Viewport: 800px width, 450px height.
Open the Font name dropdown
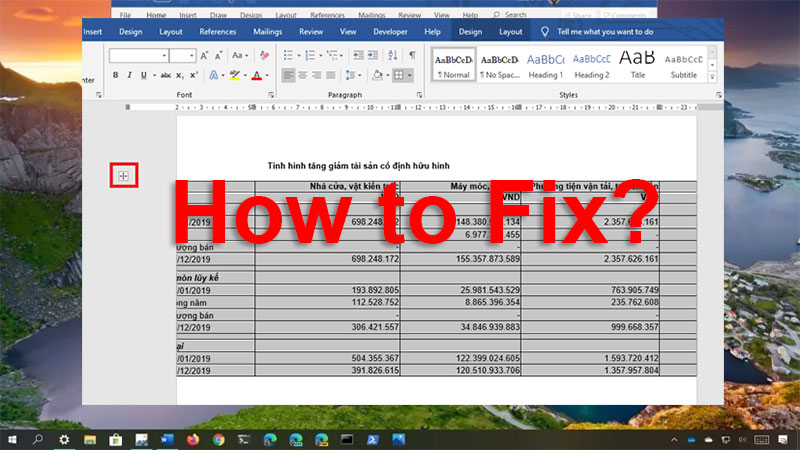click(x=164, y=55)
